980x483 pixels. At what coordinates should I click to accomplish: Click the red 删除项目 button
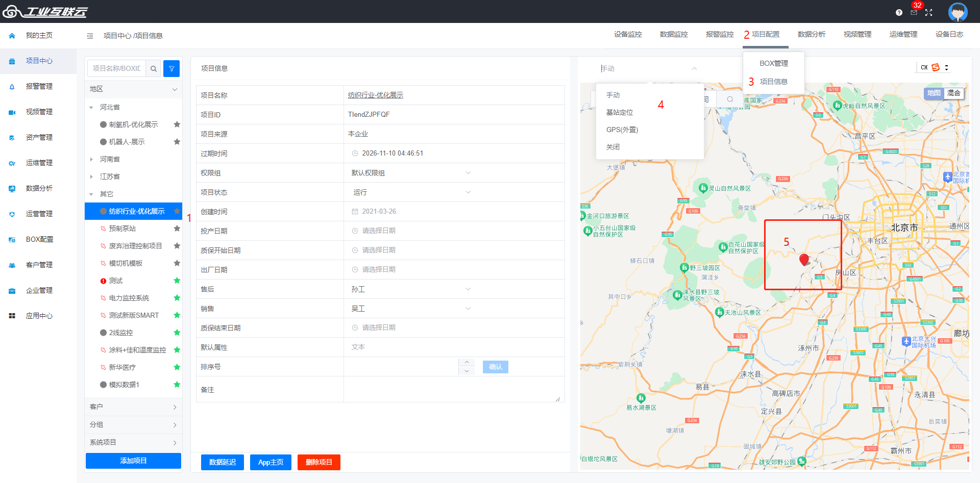[x=318, y=462]
